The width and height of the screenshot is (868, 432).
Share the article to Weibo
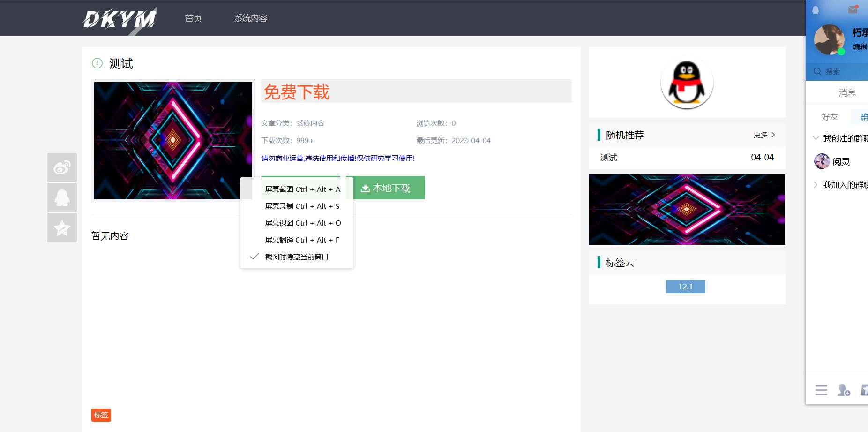pyautogui.click(x=62, y=167)
